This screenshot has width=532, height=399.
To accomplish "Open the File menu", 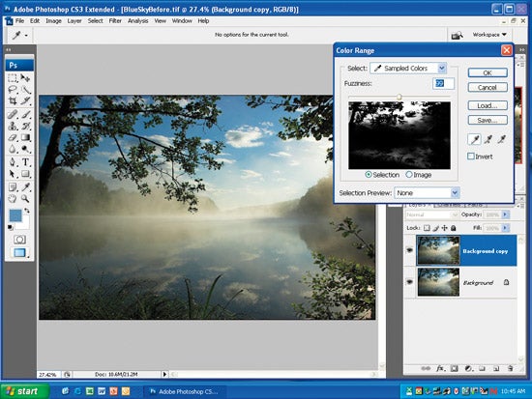I will (x=20, y=21).
